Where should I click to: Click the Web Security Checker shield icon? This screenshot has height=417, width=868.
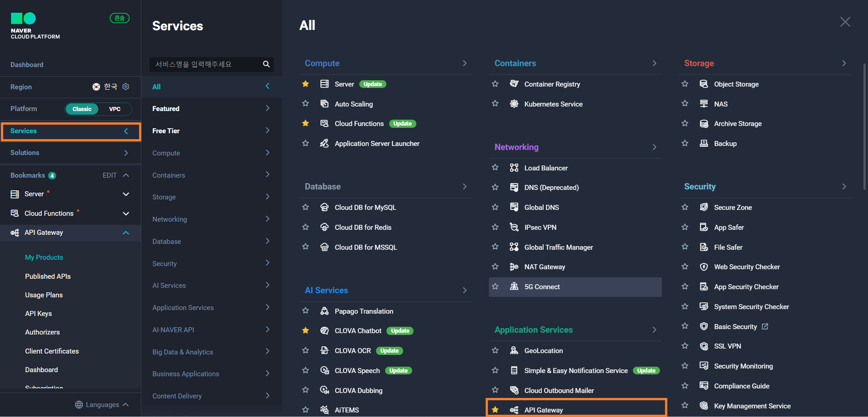point(704,267)
